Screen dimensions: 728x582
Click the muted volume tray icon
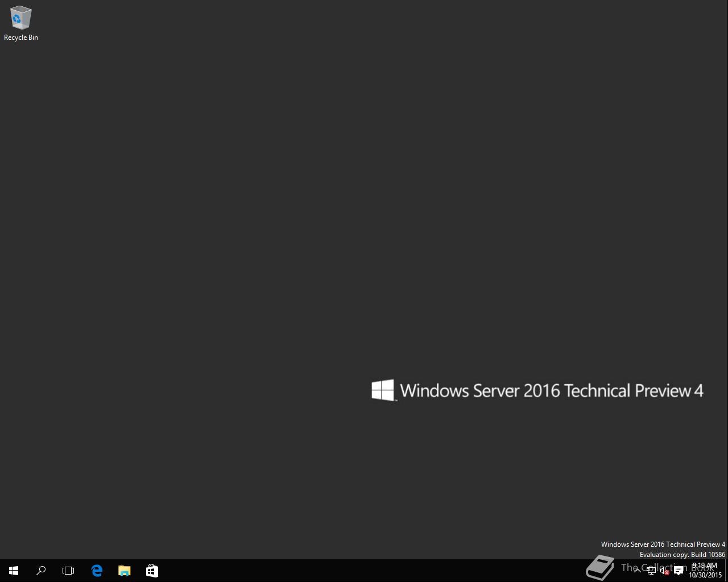tap(665, 571)
